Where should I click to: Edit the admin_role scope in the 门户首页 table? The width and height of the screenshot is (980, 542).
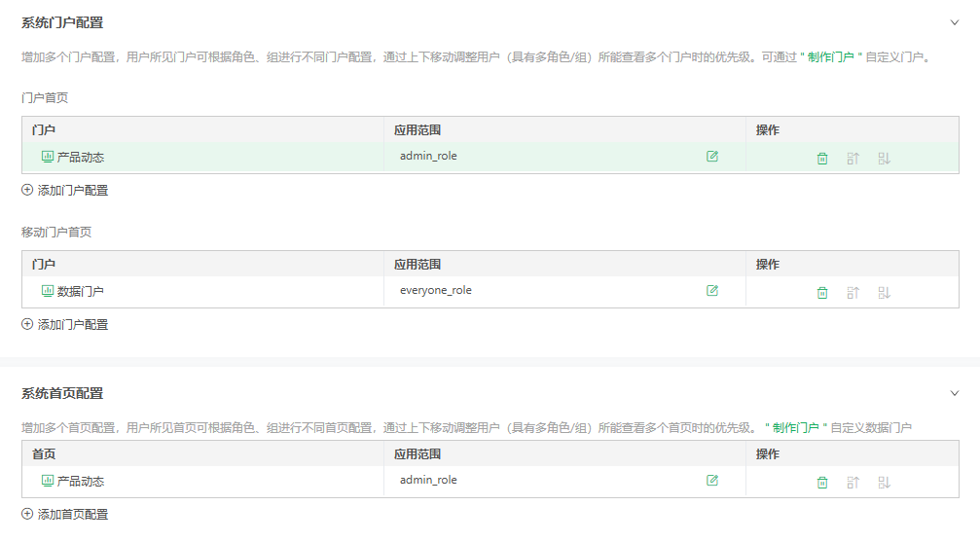pos(711,157)
